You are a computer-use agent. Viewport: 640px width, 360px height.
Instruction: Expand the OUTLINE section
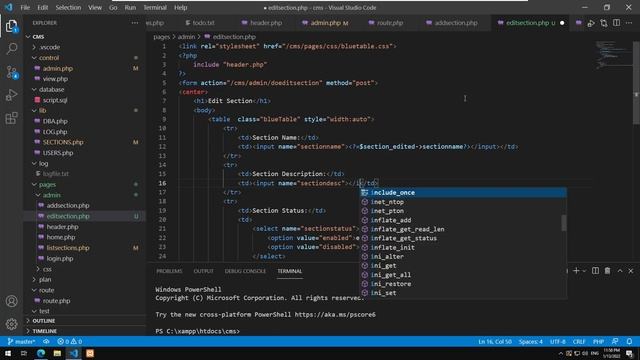click(x=43, y=321)
